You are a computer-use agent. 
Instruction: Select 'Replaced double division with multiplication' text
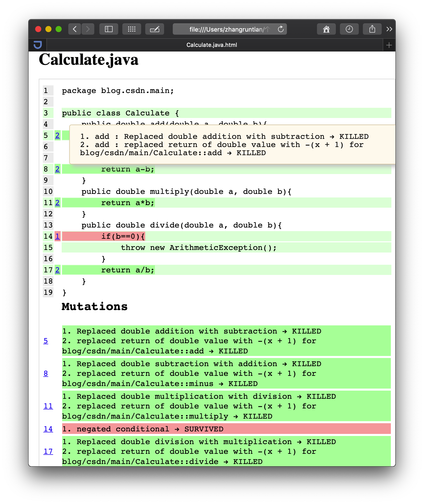point(184,442)
